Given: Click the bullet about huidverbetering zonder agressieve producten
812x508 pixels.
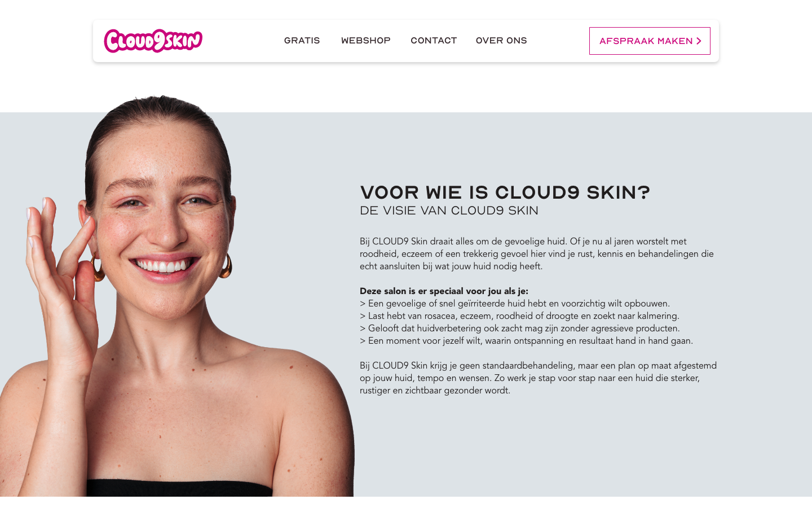Looking at the screenshot, I should (x=520, y=329).
